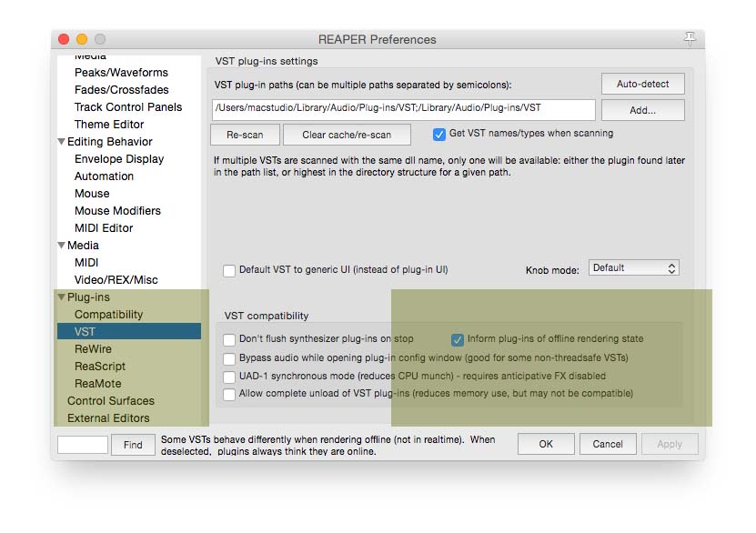Image resolution: width=756 pixels, height=533 pixels.
Task: Toggle Get VST names/types when scanning
Action: click(x=438, y=134)
